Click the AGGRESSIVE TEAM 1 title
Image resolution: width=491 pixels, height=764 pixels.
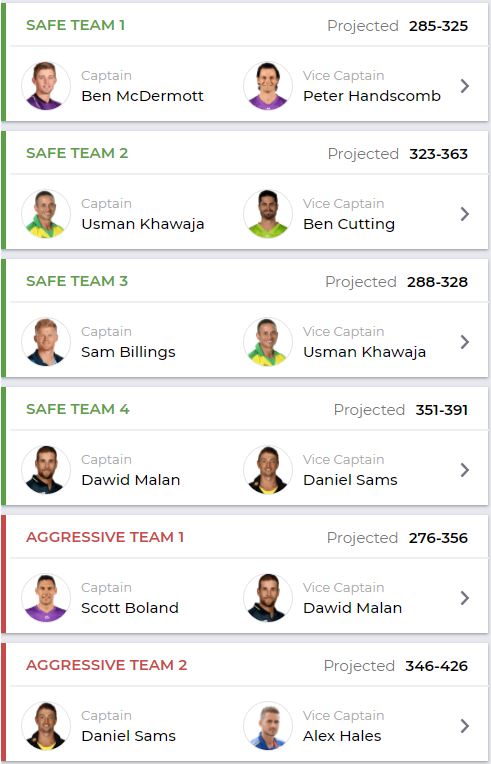pyautogui.click(x=105, y=537)
